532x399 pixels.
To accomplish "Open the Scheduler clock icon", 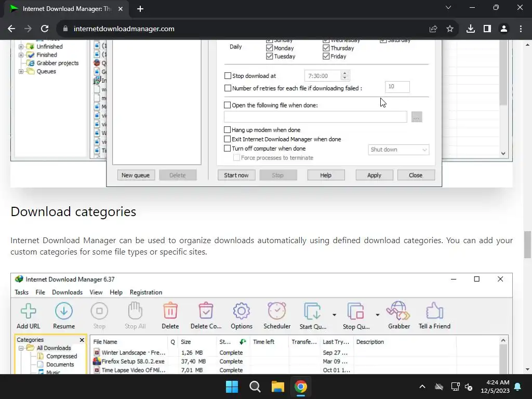I will [x=277, y=311].
